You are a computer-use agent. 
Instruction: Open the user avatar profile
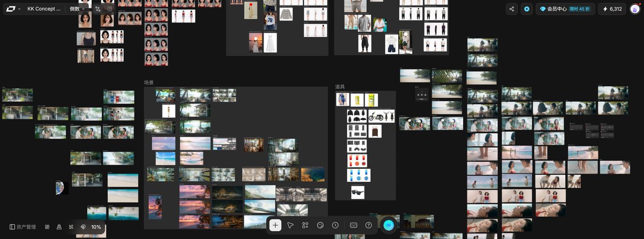(635, 9)
